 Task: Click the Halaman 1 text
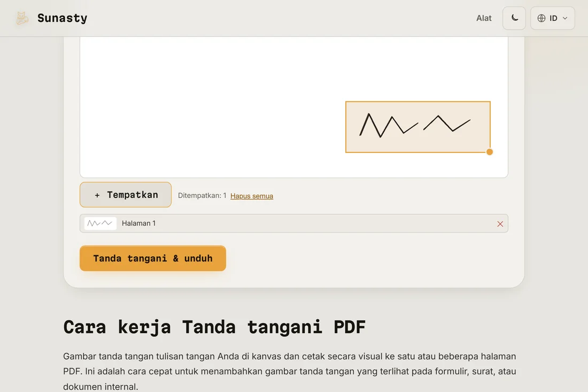coord(139,223)
